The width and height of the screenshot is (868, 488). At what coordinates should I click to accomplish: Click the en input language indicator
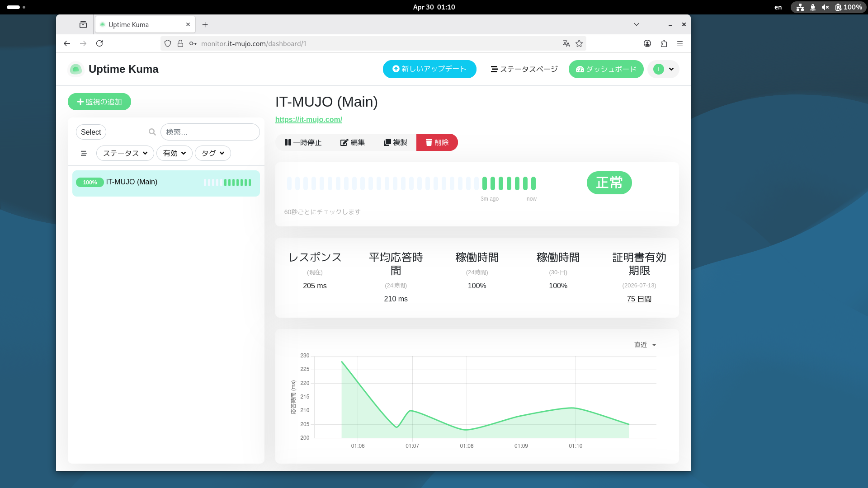(778, 7)
